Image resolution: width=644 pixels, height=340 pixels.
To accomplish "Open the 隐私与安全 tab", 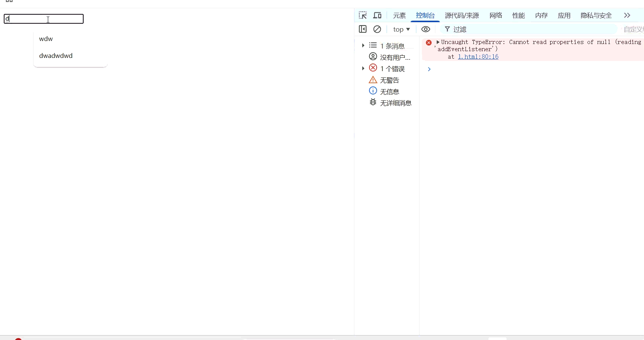I will tap(596, 15).
